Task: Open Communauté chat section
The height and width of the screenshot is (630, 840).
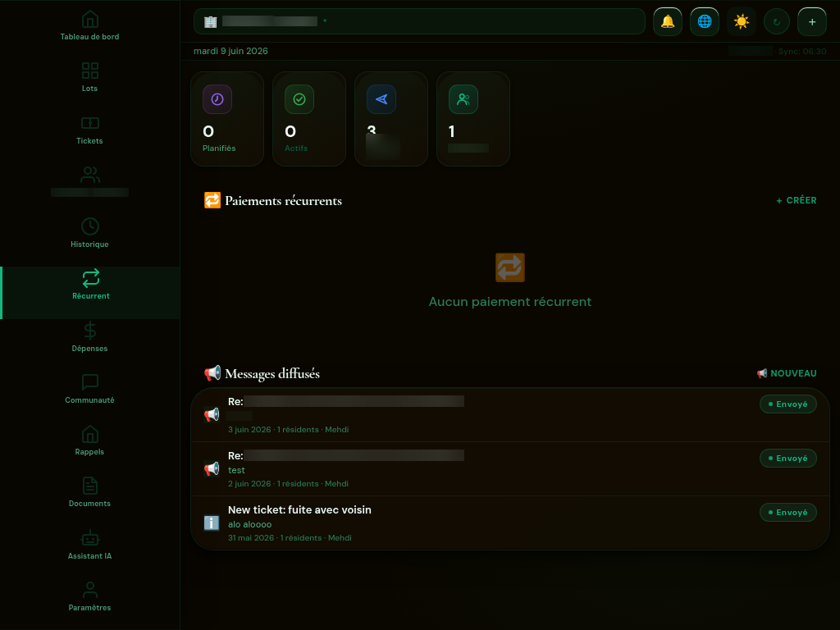Action: pyautogui.click(x=90, y=390)
